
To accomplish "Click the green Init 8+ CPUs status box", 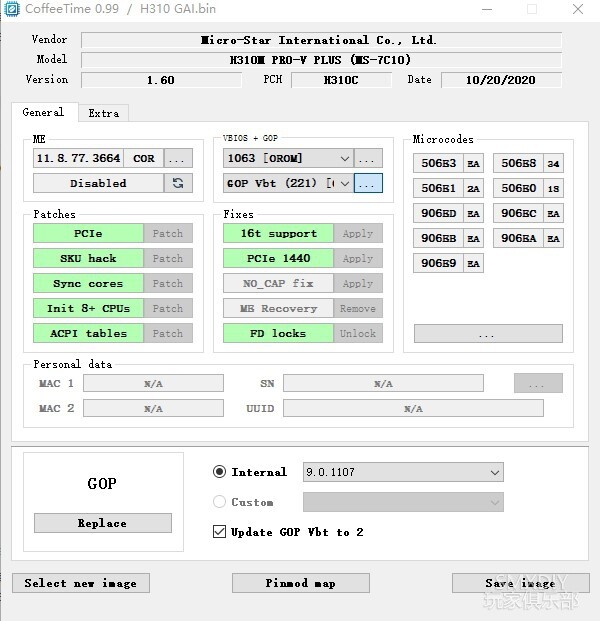I will (x=88, y=308).
